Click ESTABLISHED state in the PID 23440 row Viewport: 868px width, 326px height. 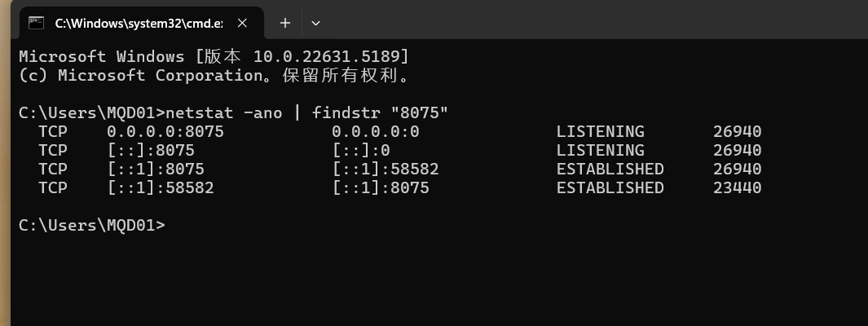click(x=610, y=187)
